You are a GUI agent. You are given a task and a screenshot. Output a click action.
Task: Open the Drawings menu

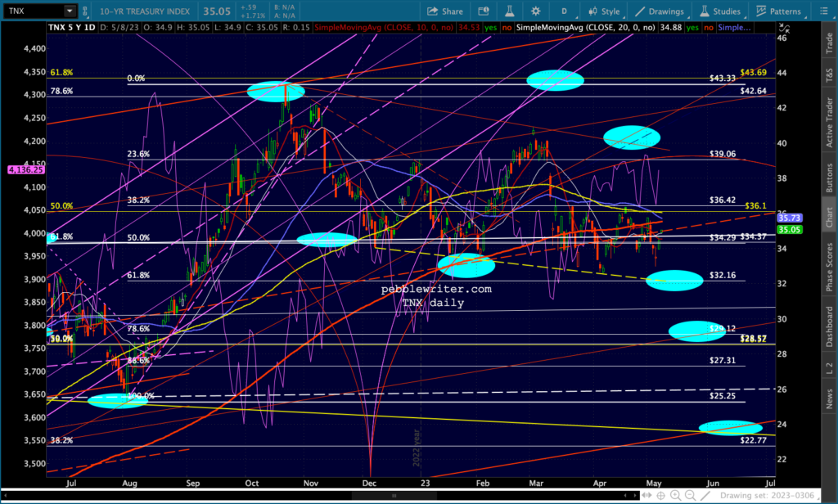click(x=660, y=11)
